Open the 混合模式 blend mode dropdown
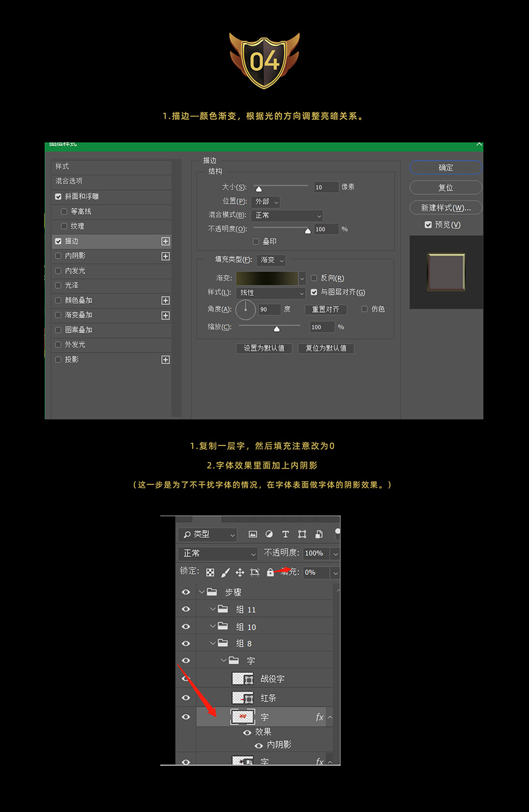This screenshot has width=529, height=812. tap(287, 216)
